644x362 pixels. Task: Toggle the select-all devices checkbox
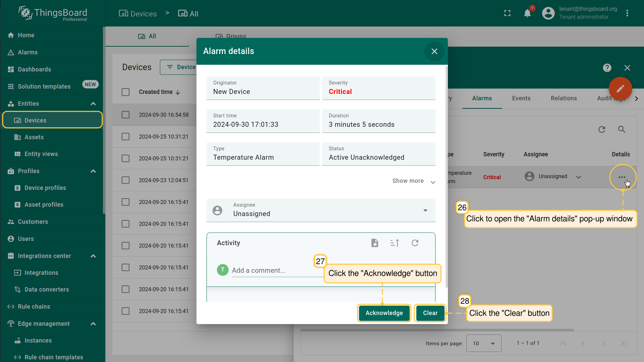[126, 92]
